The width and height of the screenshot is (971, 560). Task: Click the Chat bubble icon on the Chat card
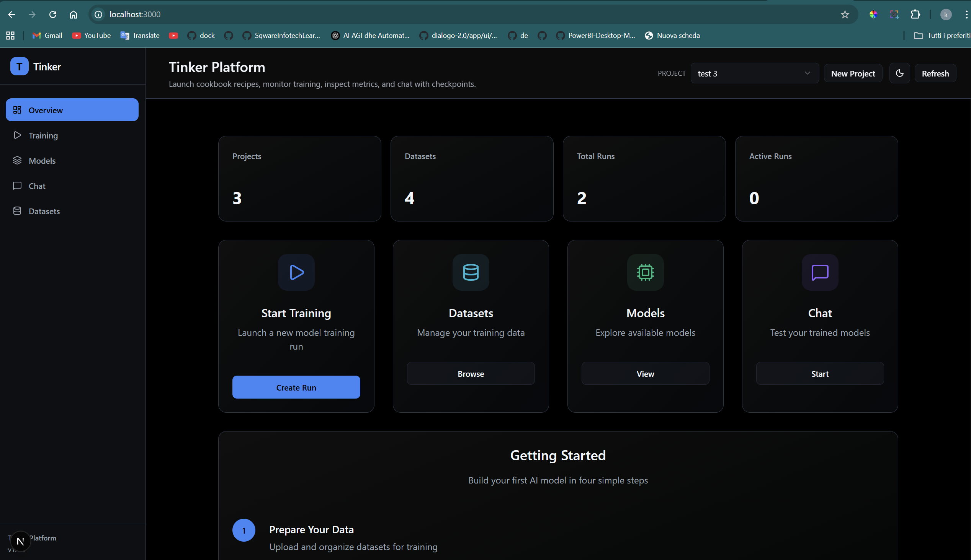point(820,272)
